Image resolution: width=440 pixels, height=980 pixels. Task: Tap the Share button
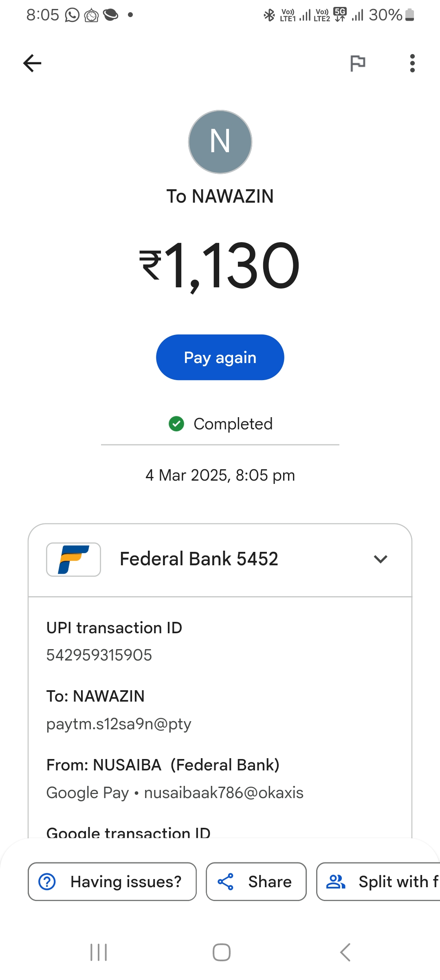pyautogui.click(x=256, y=882)
